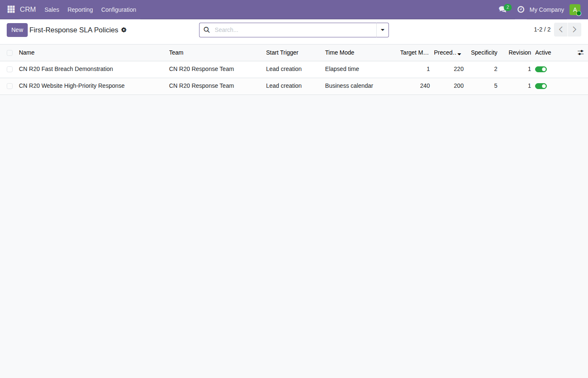Switch company via My Company
The width and height of the screenshot is (588, 378).
pos(546,10)
